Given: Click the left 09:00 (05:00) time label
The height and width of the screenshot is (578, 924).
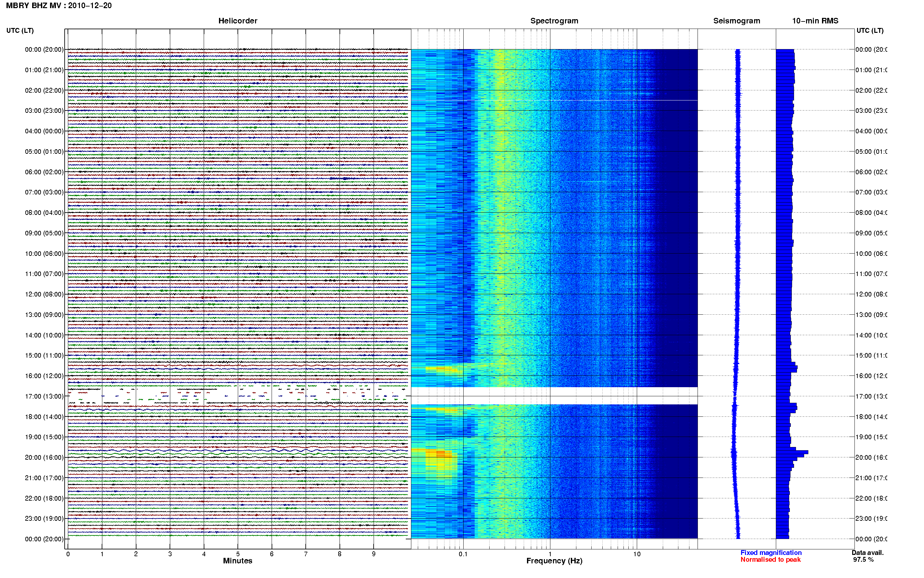Looking at the screenshot, I should click(44, 233).
